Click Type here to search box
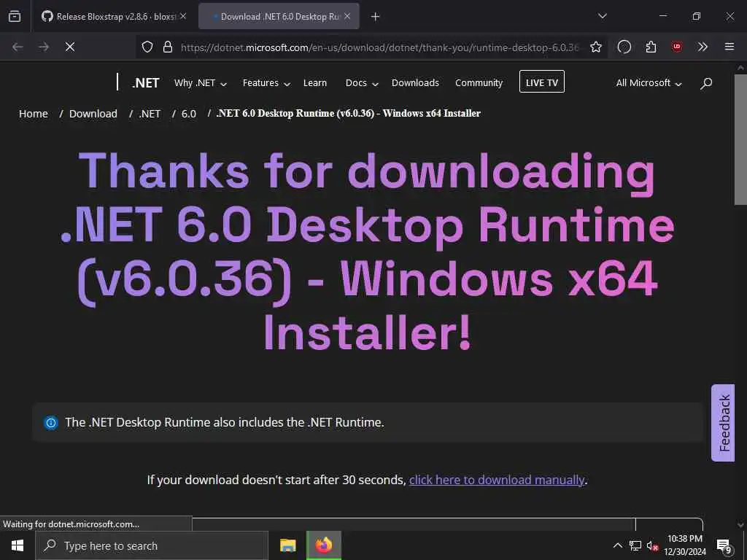This screenshot has height=560, width=747. 152,545
